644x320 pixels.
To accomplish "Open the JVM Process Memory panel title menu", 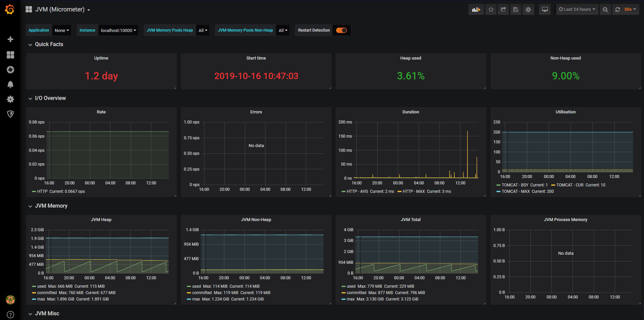I will pos(566,220).
